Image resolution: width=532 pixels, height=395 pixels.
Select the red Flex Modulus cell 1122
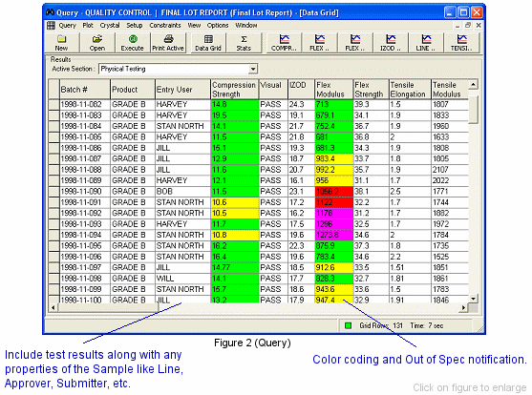334,202
